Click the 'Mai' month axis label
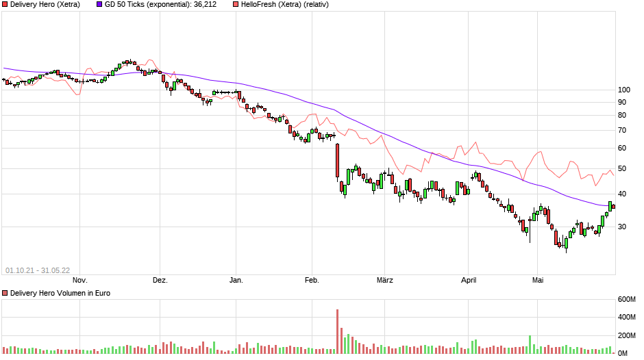Image resolution: width=644 pixels, height=360 pixels. click(538, 281)
